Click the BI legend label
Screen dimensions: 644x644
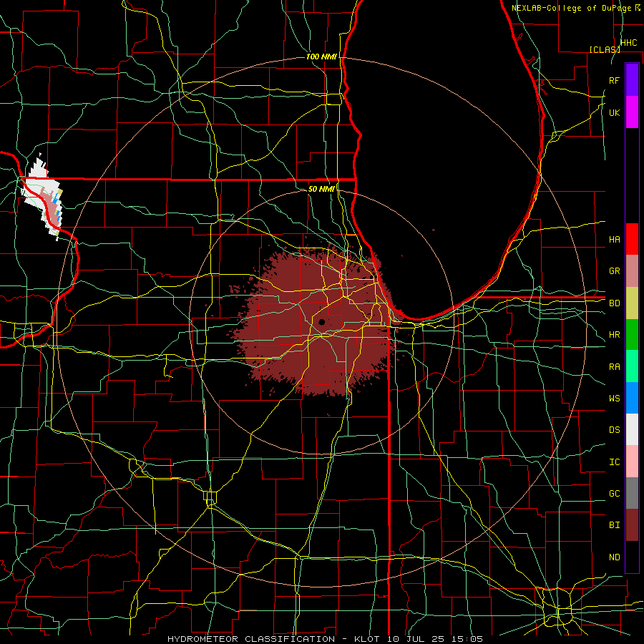pyautogui.click(x=614, y=525)
